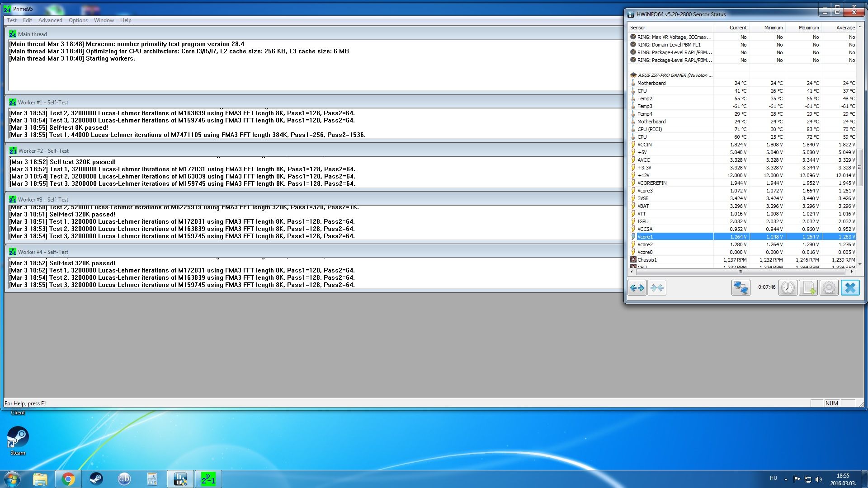868x488 pixels.
Task: Open Options menu in Prime95
Action: (x=78, y=20)
